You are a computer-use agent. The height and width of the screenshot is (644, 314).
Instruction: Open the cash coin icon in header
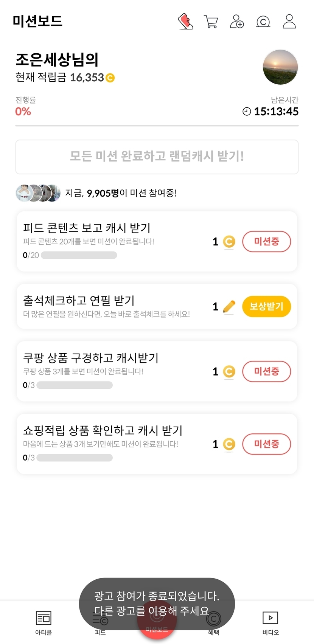point(263,22)
